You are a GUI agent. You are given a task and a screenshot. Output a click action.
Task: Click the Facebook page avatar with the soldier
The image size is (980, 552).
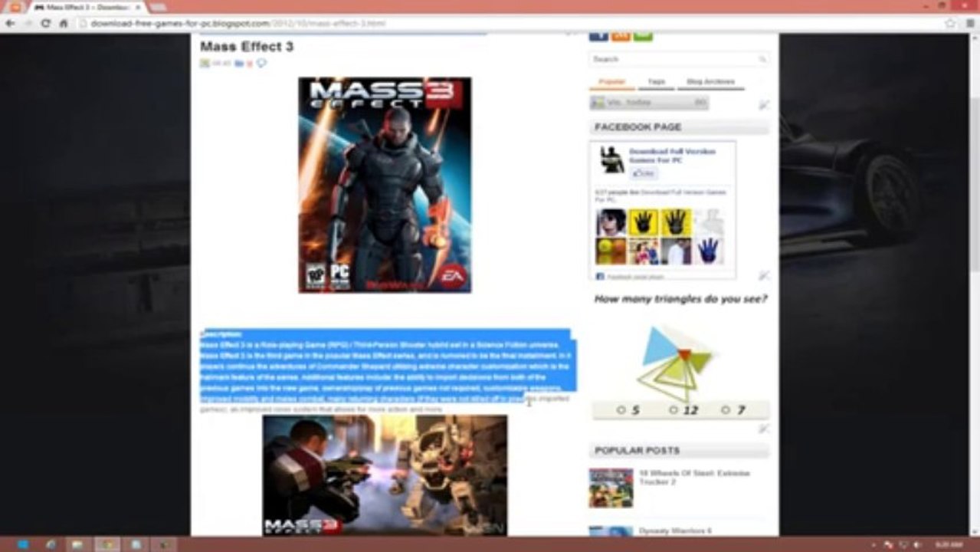point(611,159)
